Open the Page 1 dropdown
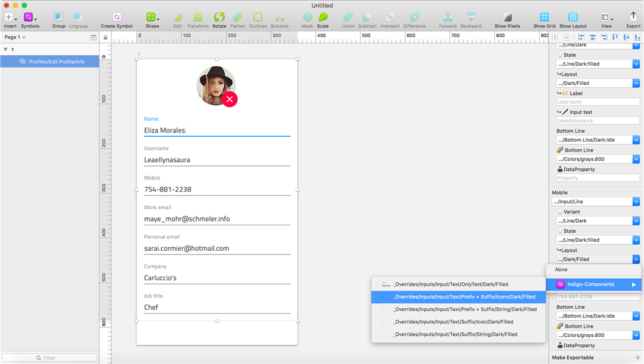The image size is (644, 364). point(15,37)
